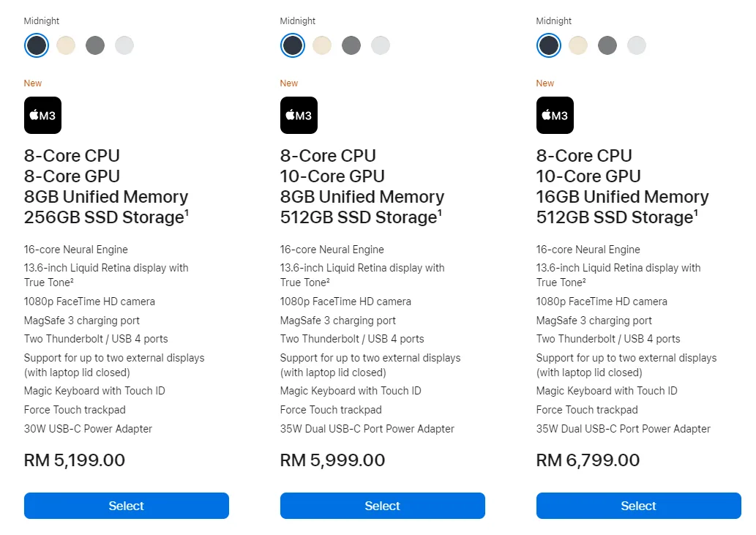Pick Space Grey color for the 256GB model

click(x=95, y=45)
